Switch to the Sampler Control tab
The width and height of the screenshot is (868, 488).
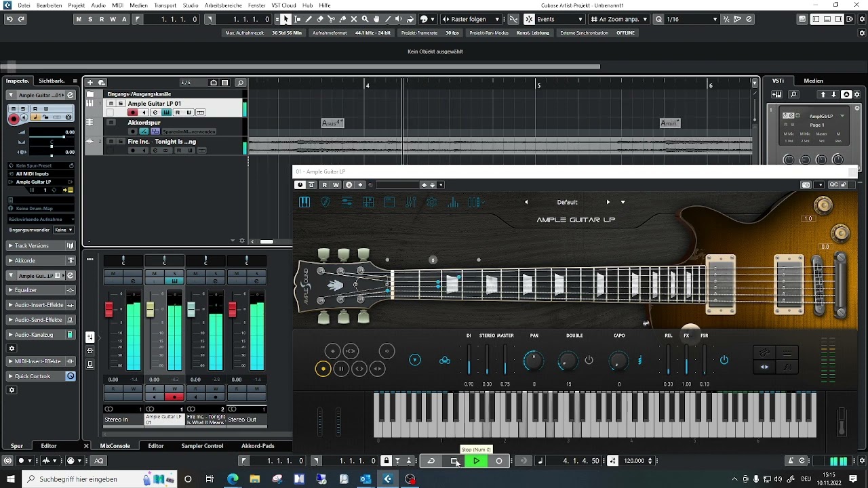(x=202, y=446)
